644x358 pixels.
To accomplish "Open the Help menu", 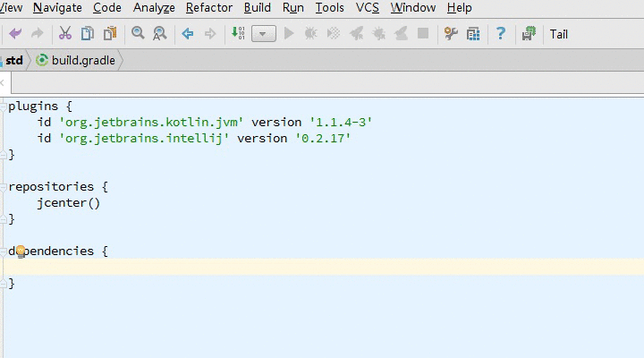I will click(x=459, y=7).
